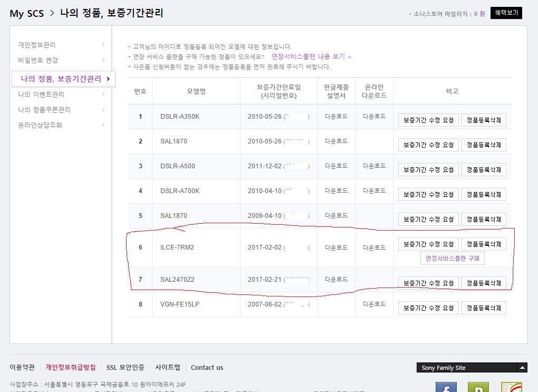The image size is (538, 392).
Task: Click 정품등록삭제 for SAL2470Z2
Action: (x=484, y=283)
